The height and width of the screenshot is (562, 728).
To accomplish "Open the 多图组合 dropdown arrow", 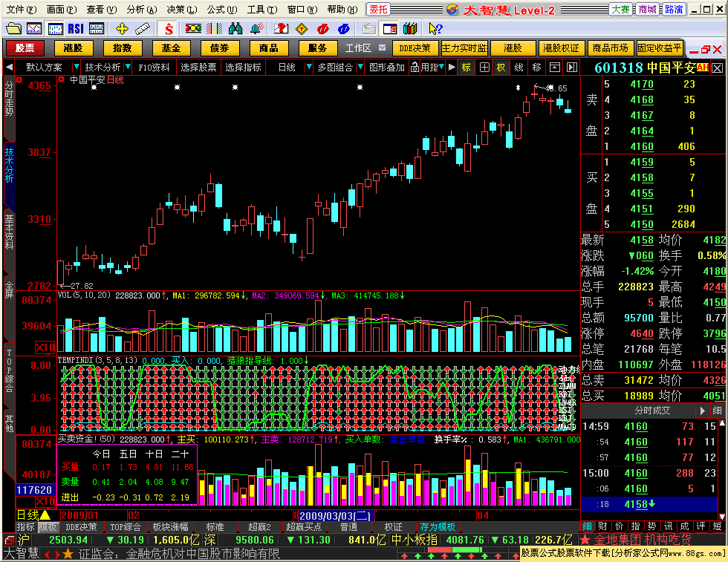I will pos(360,68).
